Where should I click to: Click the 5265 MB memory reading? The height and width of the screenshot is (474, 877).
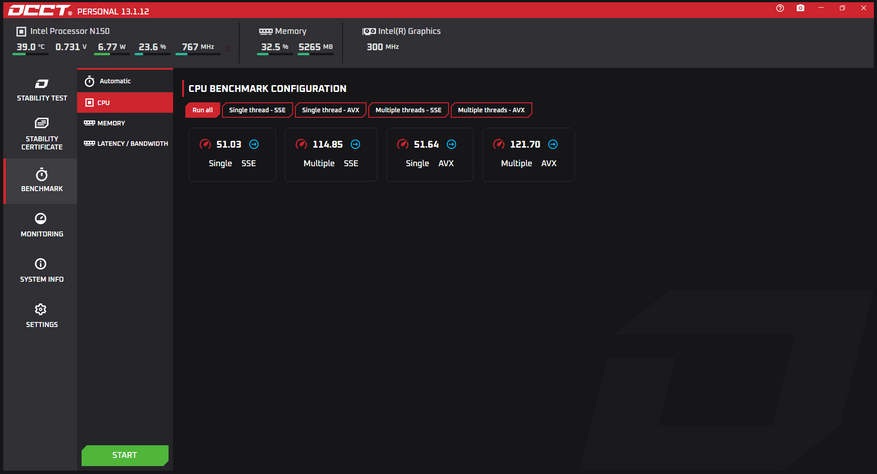point(315,47)
